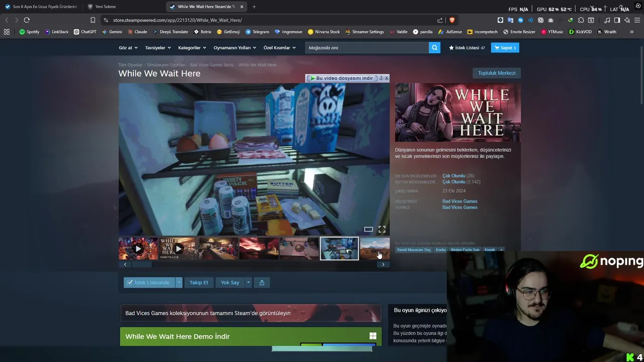Open the YTMusic bookmark
Screen dimensions: 644x362
coord(552,32)
